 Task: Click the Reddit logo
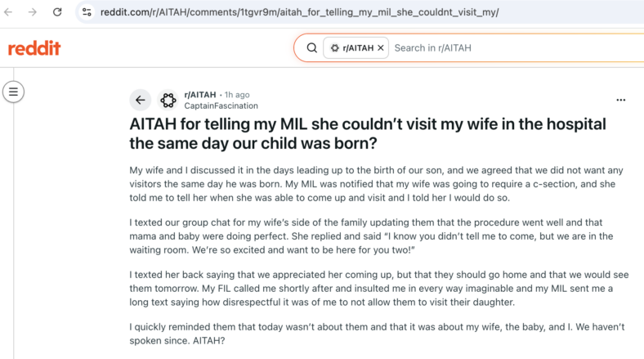coord(34,48)
